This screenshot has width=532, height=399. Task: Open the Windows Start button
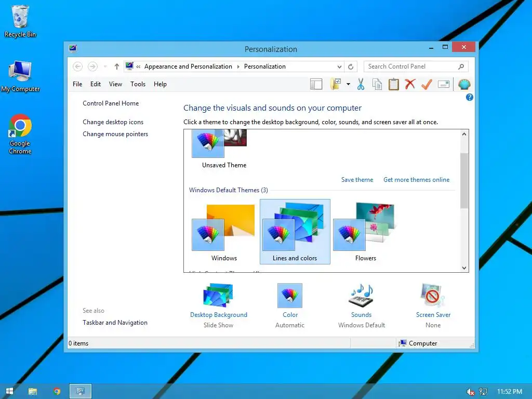point(9,391)
